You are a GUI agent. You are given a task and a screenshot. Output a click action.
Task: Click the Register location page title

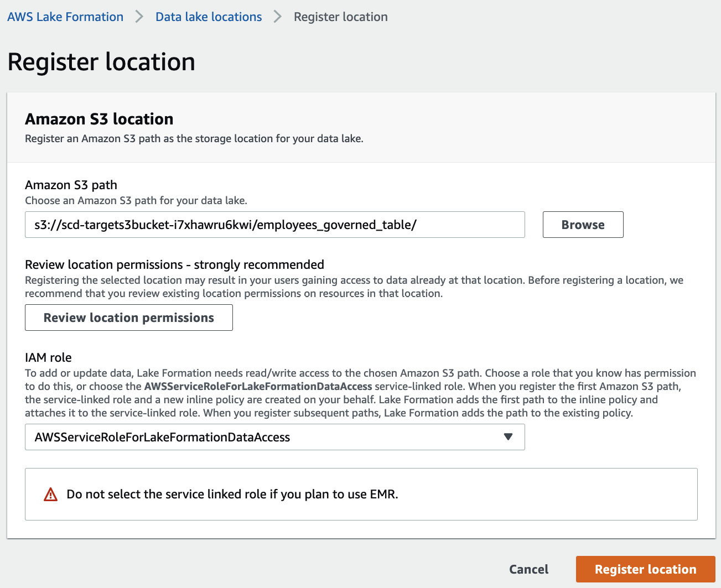coord(101,61)
